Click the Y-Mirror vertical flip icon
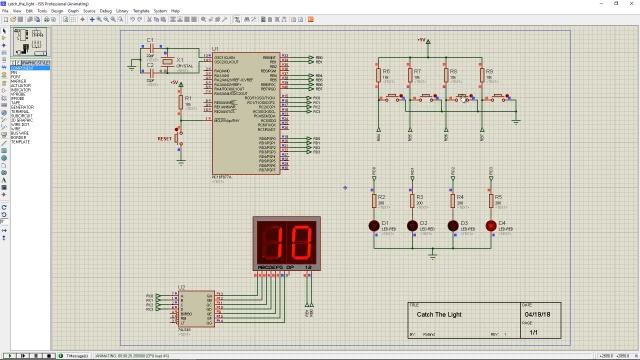Image resolution: width=640 pixels, height=360 pixels. click(4, 238)
